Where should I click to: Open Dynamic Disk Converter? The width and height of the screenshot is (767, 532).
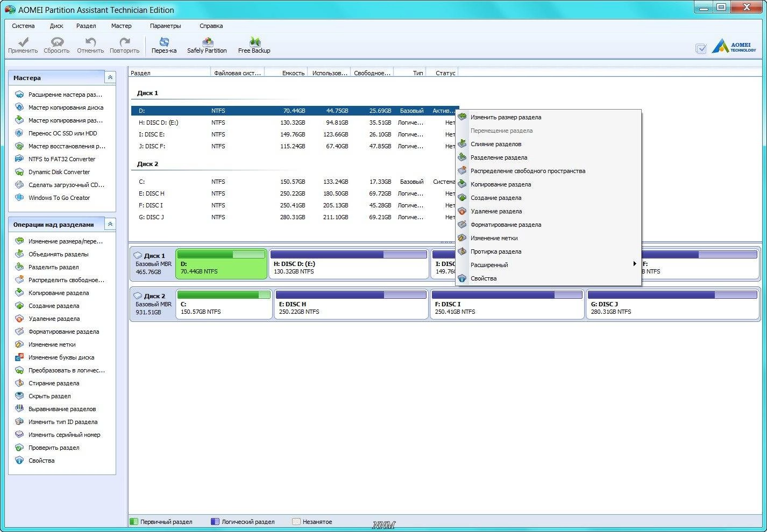pos(59,172)
